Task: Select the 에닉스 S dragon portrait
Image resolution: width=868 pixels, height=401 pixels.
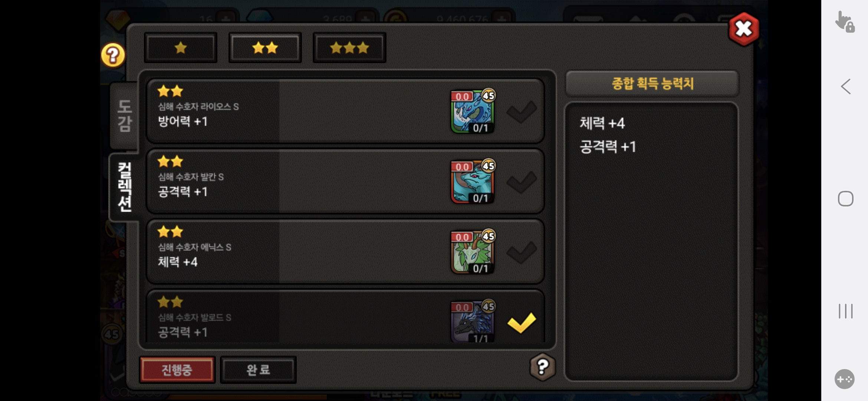Action: click(x=473, y=252)
